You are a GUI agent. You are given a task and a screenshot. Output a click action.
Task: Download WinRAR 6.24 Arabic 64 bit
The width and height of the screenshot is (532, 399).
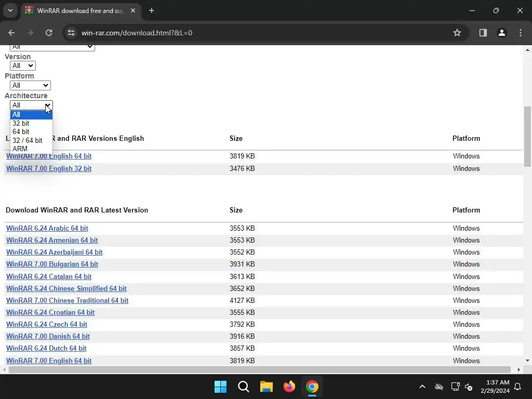coord(47,229)
